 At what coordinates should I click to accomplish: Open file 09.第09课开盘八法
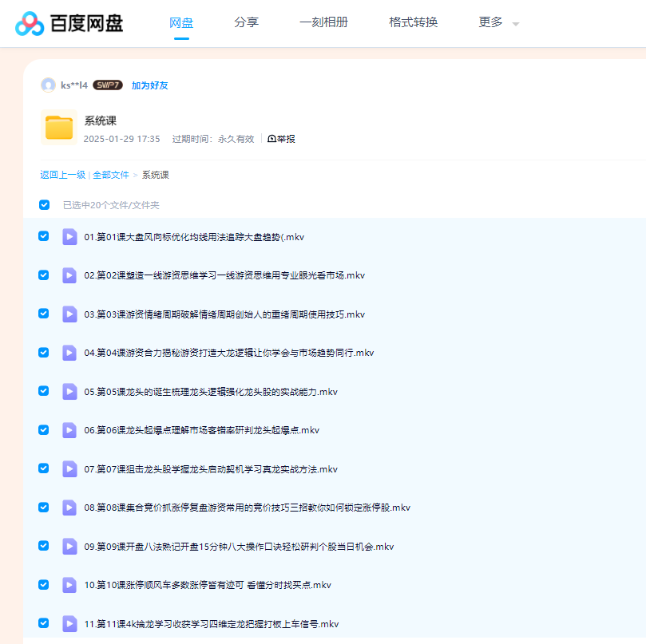coord(239,547)
